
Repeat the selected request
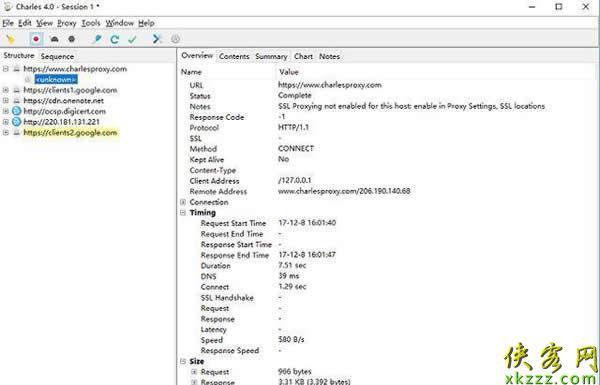[x=114, y=39]
